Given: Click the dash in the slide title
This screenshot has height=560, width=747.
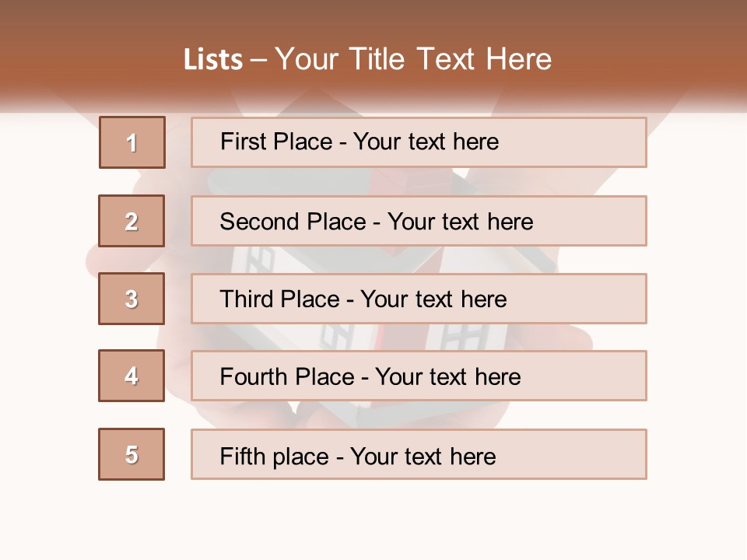Looking at the screenshot, I should [x=258, y=59].
